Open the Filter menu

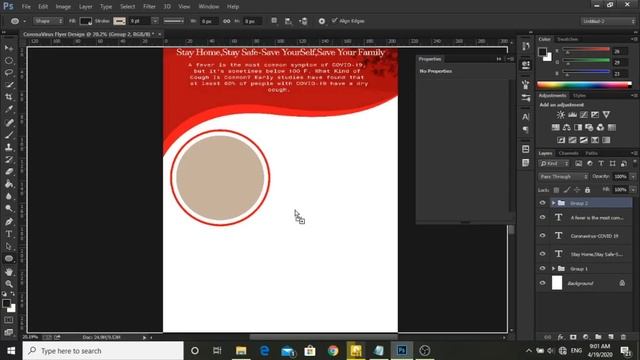tap(149, 7)
